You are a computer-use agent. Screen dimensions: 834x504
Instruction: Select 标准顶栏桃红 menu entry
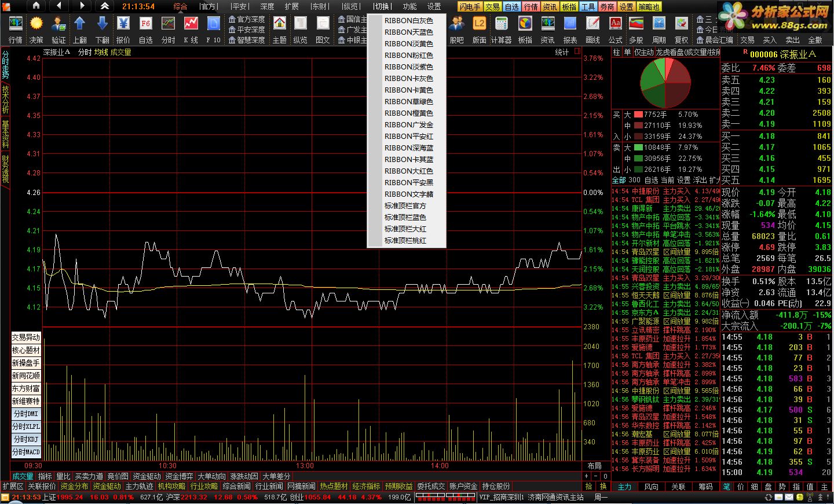click(407, 240)
